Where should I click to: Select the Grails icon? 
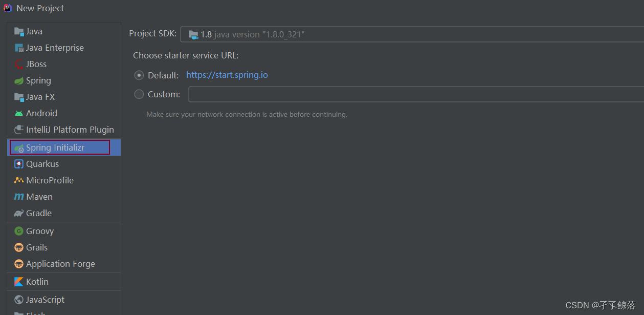coord(19,247)
